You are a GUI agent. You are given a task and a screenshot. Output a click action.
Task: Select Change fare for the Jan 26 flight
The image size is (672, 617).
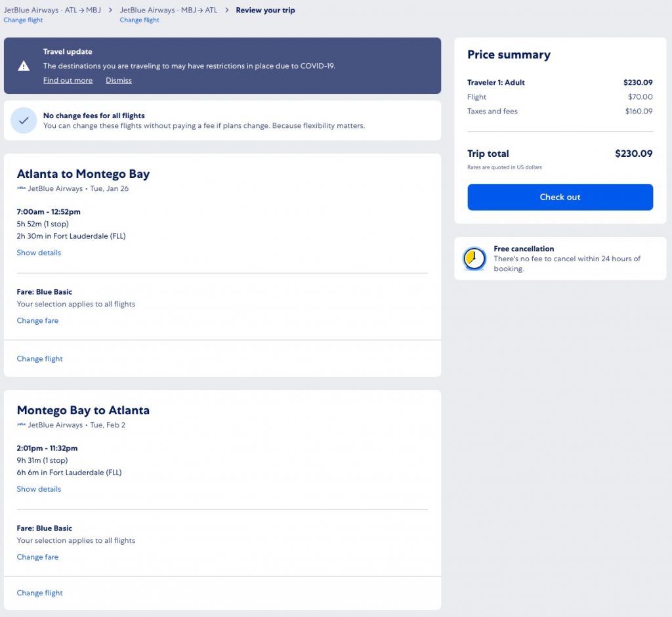37,321
